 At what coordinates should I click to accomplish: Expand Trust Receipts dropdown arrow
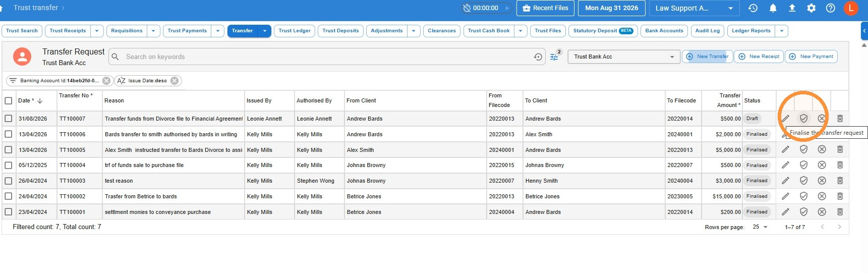click(x=97, y=31)
